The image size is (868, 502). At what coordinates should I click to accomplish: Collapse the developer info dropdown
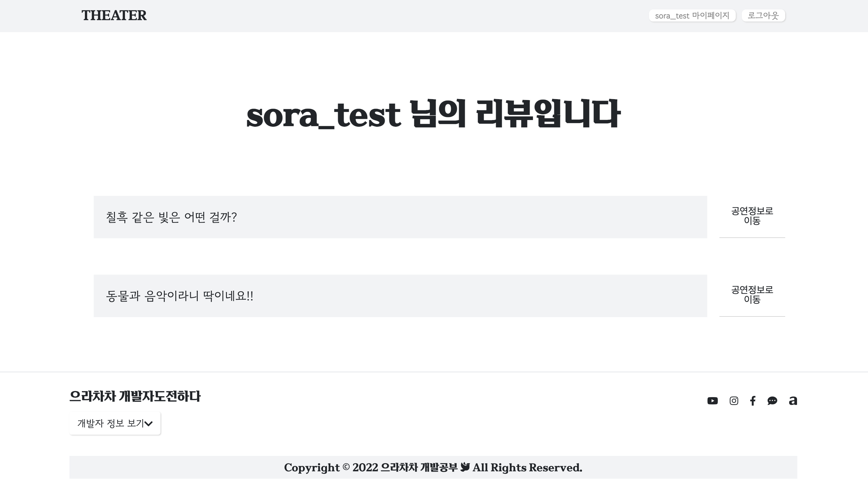tap(115, 423)
